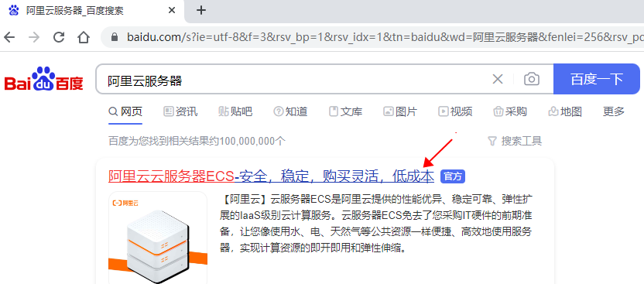The height and width of the screenshot is (284, 644).
Task: Switch to the 贴吧 tab
Action: 235,111
